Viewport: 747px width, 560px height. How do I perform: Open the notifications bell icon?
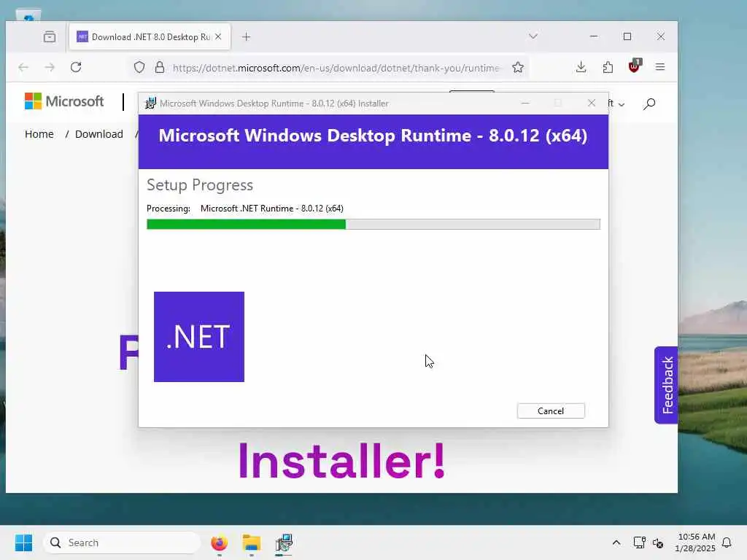click(x=727, y=542)
